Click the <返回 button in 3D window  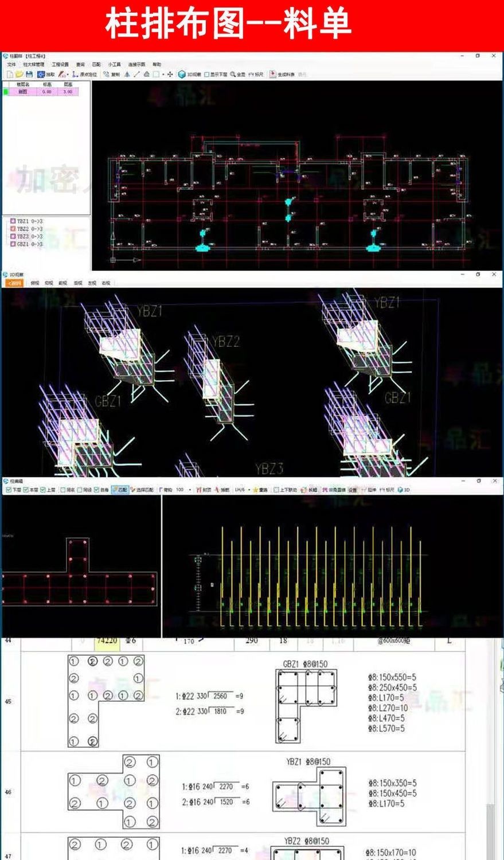(15, 283)
